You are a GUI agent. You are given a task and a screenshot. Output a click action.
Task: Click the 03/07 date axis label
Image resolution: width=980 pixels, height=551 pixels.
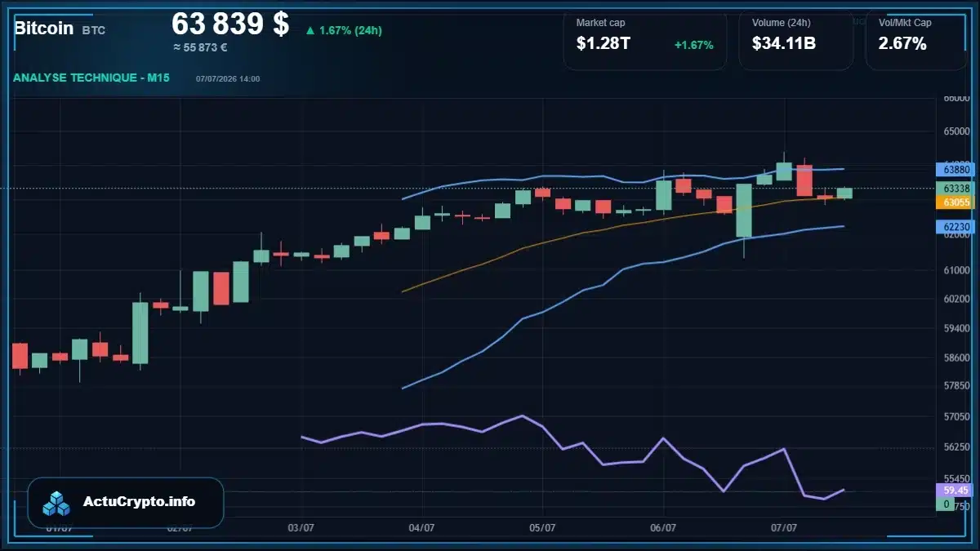[x=301, y=528]
